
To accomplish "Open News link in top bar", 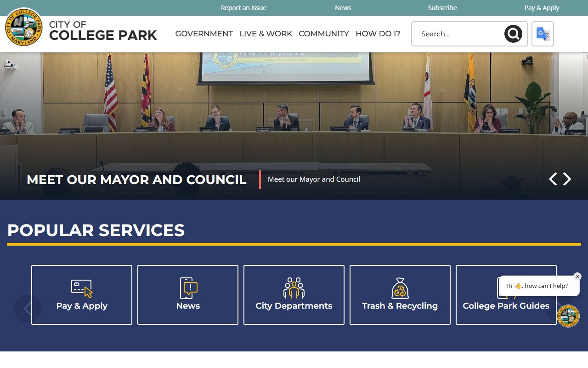I will [x=343, y=8].
